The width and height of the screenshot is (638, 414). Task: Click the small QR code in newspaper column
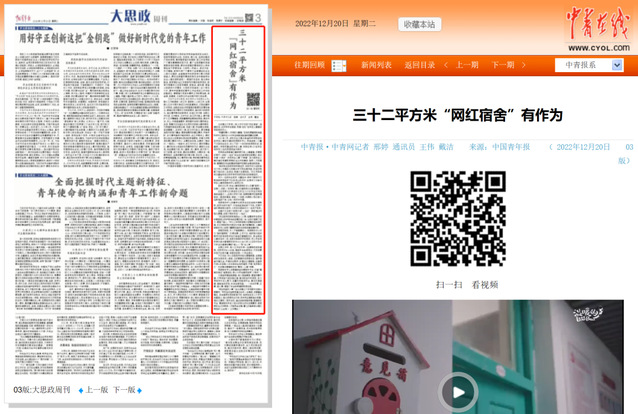253,99
